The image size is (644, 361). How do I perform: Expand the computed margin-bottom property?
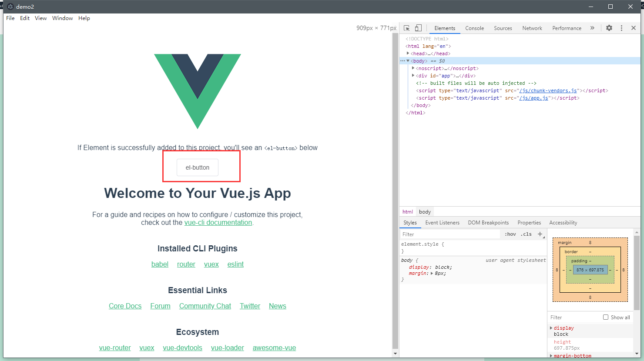[x=551, y=356]
